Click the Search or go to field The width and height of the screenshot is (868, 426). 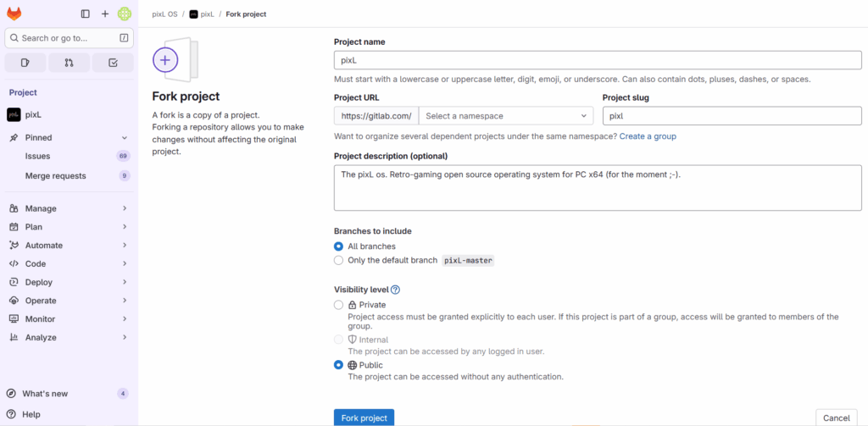tap(68, 38)
